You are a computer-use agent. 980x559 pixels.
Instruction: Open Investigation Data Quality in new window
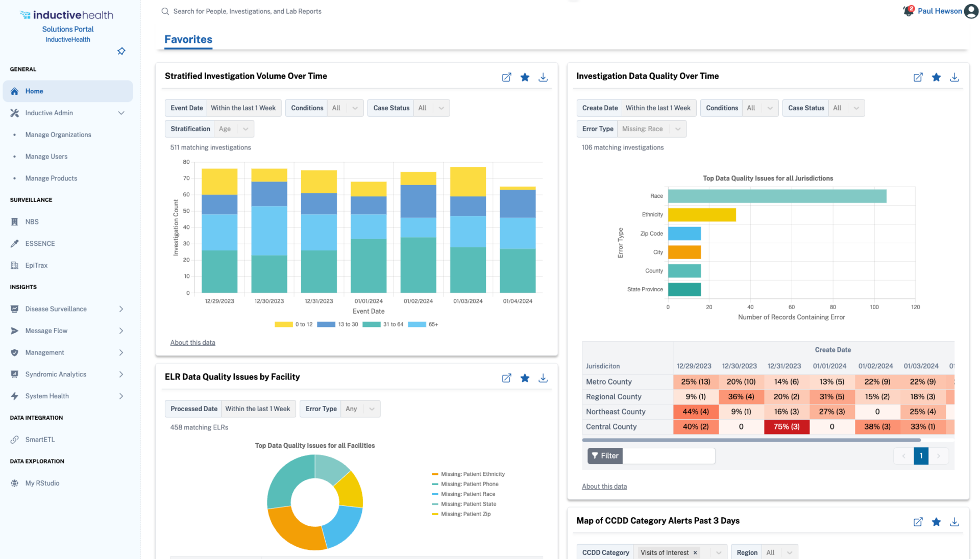(918, 77)
